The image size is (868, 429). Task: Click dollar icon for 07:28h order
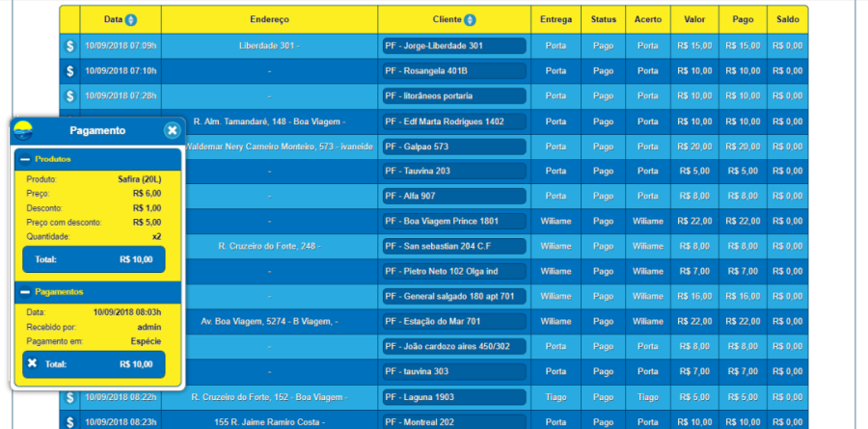(69, 95)
